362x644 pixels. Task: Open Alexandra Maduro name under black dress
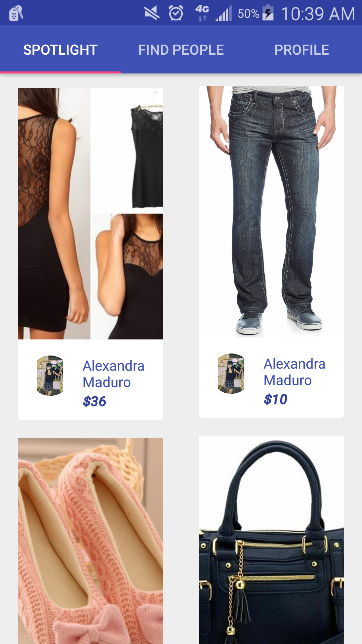pos(114,374)
